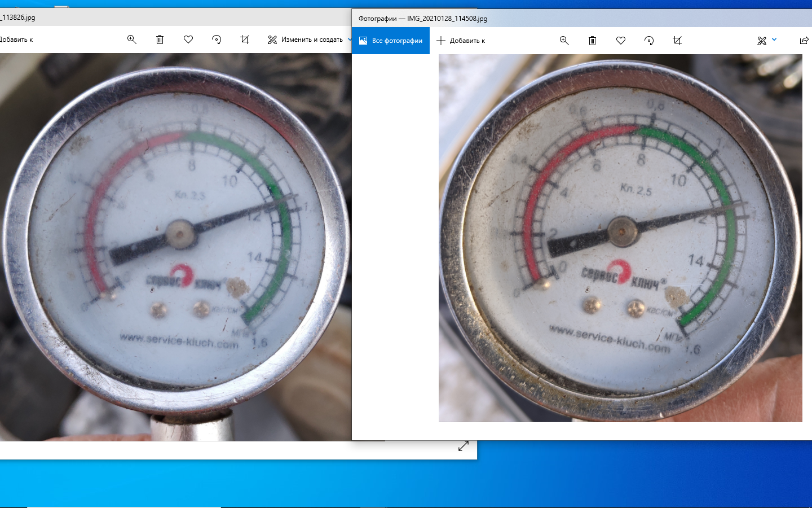The height and width of the screenshot is (508, 812).
Task: Expand chevron next to edit icon, right window
Action: coord(774,40)
